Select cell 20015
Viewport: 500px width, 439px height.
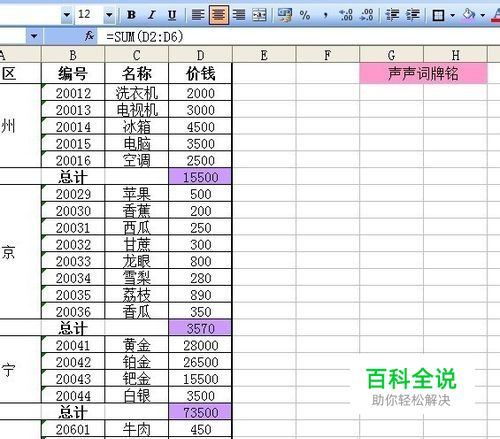coord(73,143)
